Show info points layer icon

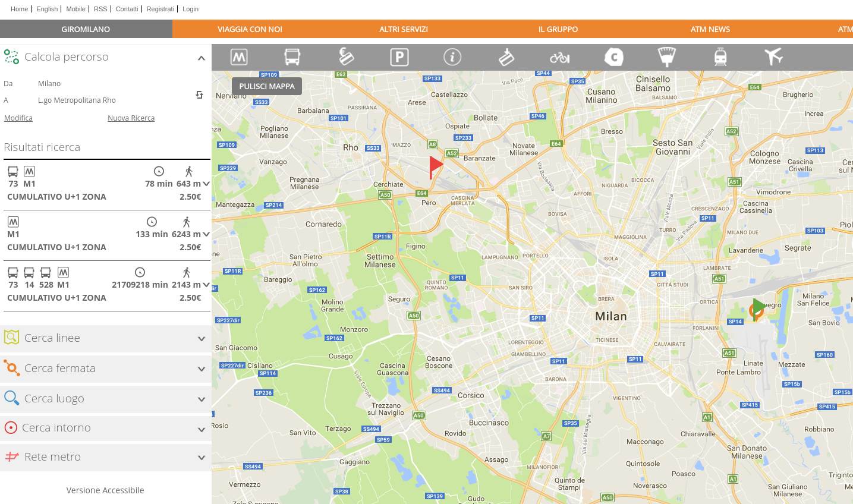(452, 56)
